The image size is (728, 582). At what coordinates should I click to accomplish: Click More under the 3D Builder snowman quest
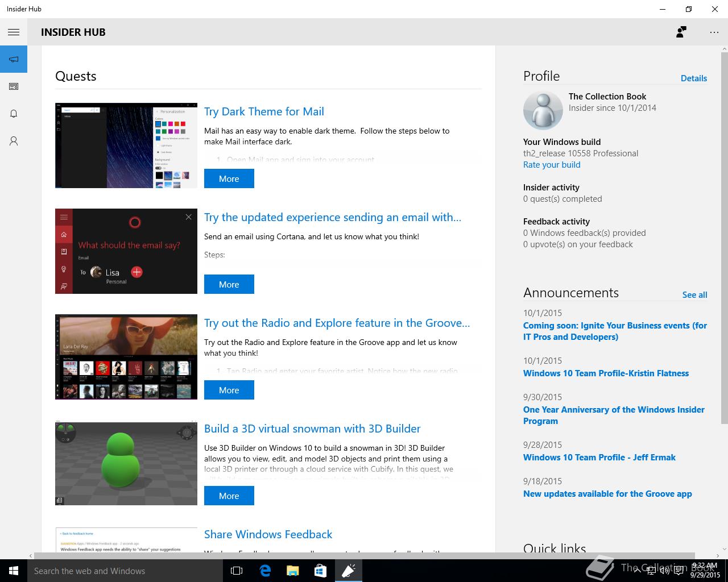tap(229, 496)
